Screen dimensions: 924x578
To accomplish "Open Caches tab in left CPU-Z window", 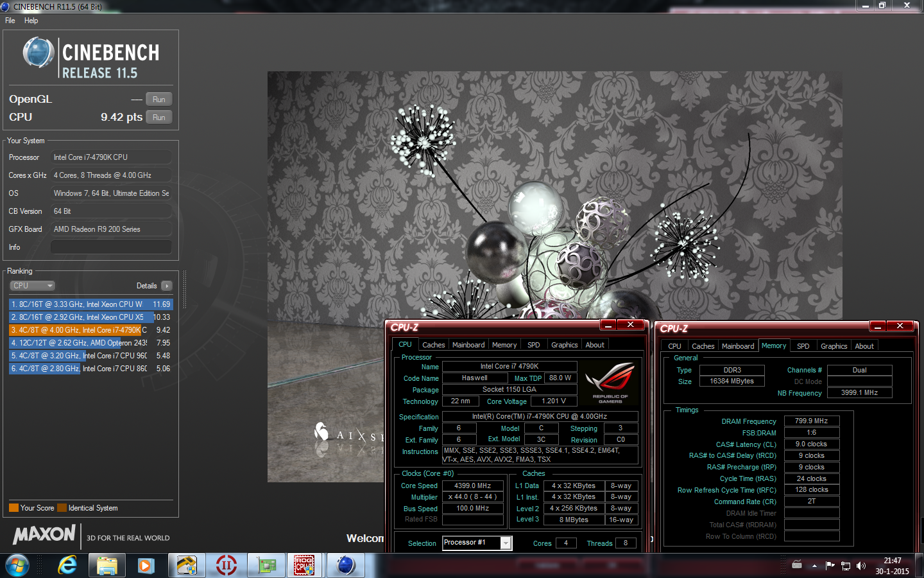I will coord(433,345).
